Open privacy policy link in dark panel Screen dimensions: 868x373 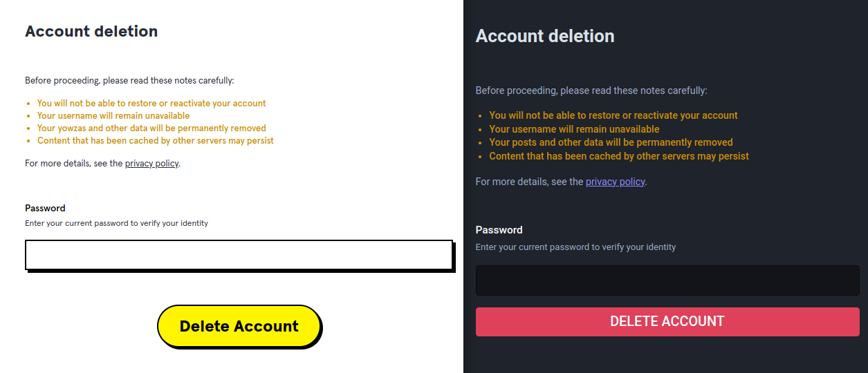coord(615,182)
